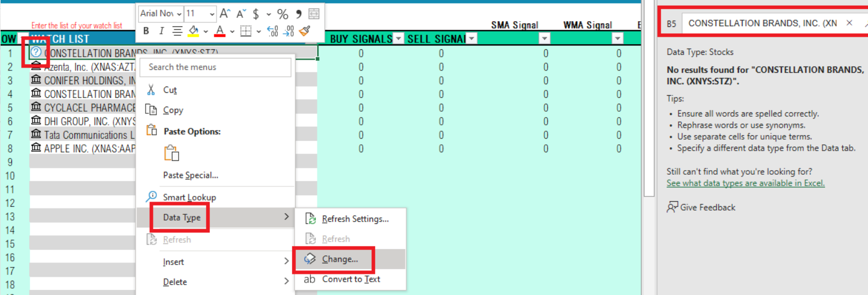Open Refresh Settings in the submenu
This screenshot has width=868, height=295.
coord(351,219)
